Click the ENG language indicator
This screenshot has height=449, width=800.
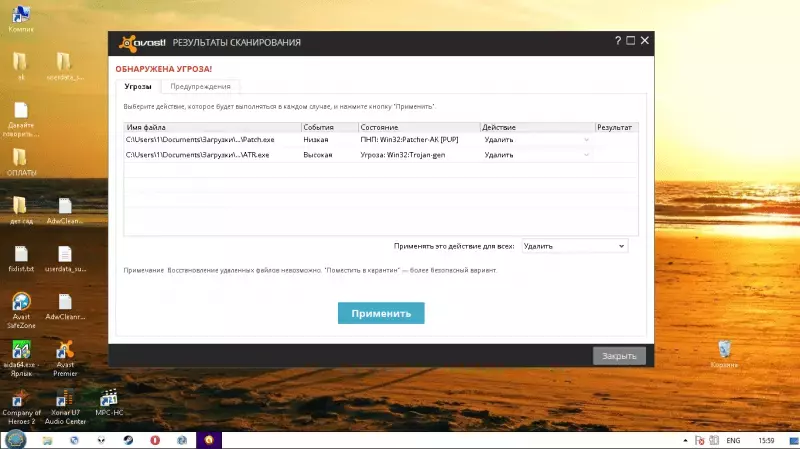point(733,440)
